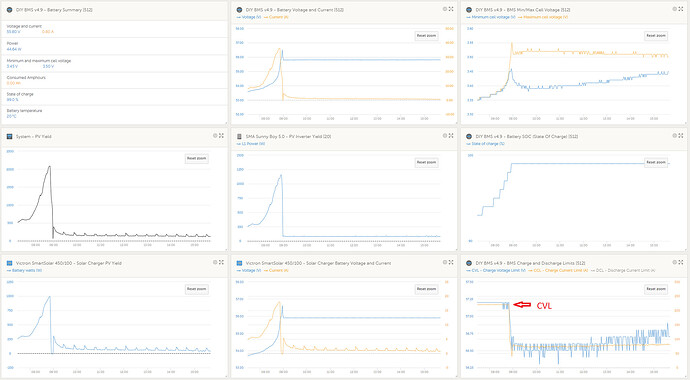The image size is (690, 380).
Task: Reset zoom on System PV Yield chart
Action: (197, 158)
